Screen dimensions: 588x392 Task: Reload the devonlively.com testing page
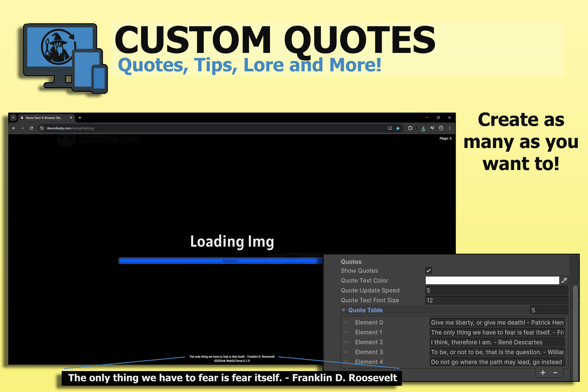click(30, 128)
